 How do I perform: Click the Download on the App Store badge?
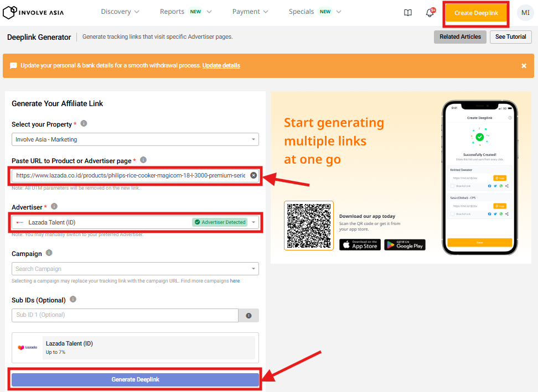coord(360,244)
